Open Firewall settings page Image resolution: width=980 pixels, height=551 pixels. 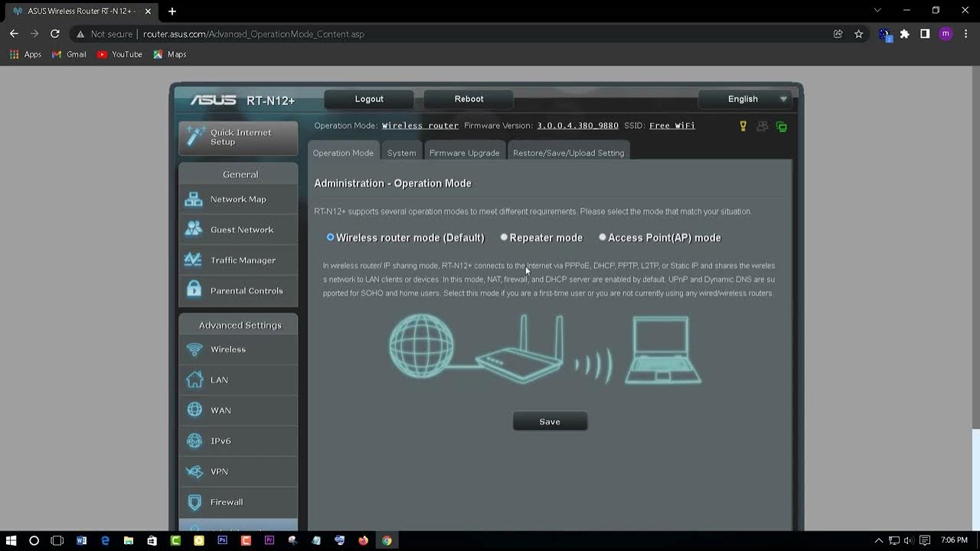pyautogui.click(x=238, y=502)
